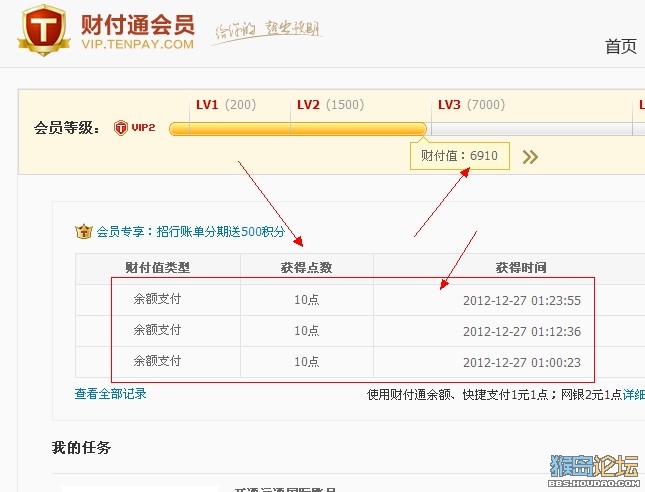Click 余额支付 in the 01:23:55 row
The width and height of the screenshot is (645, 492).
pos(157,299)
